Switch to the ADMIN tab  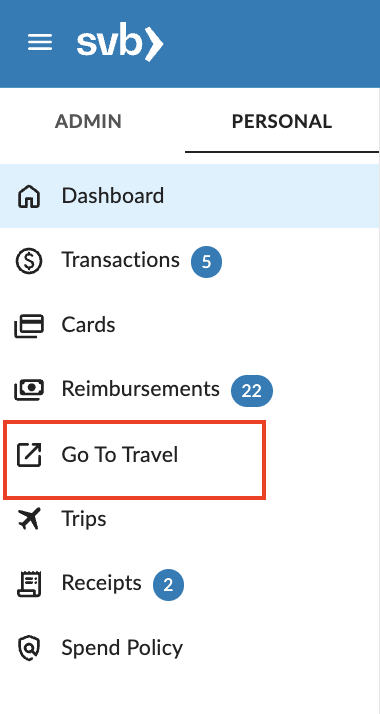coord(88,122)
